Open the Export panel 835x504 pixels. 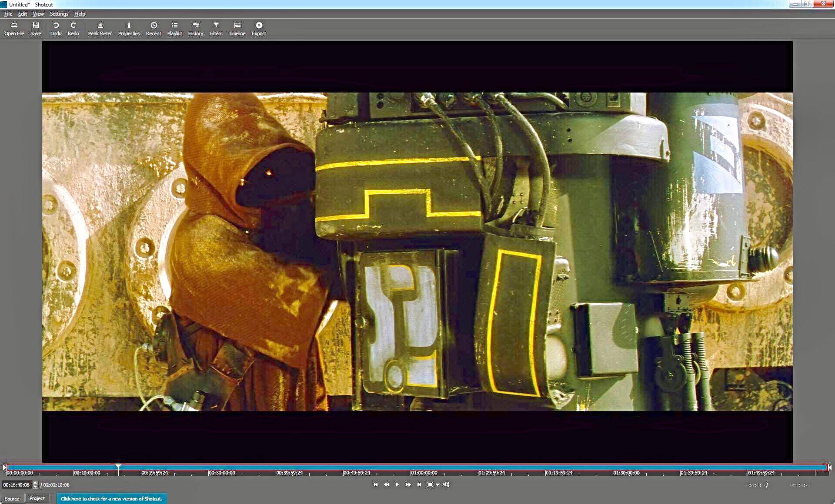(259, 29)
